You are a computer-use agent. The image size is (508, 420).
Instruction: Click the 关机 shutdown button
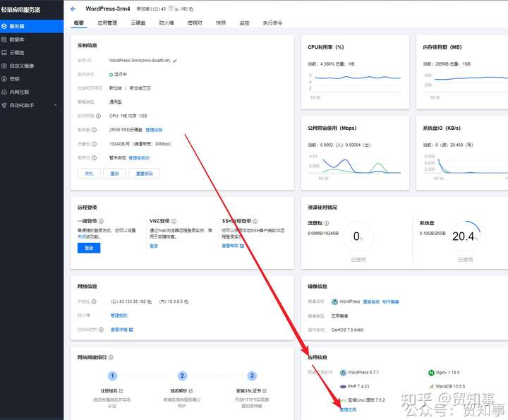tap(89, 174)
